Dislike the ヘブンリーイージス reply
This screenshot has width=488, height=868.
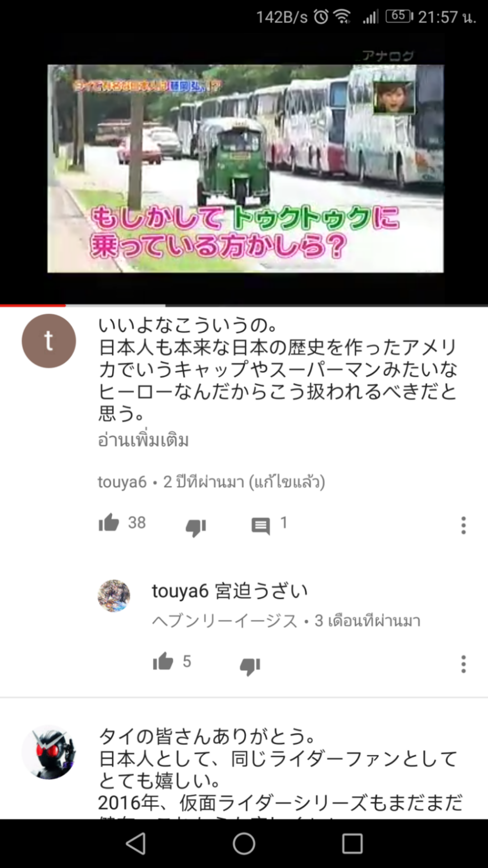[250, 666]
